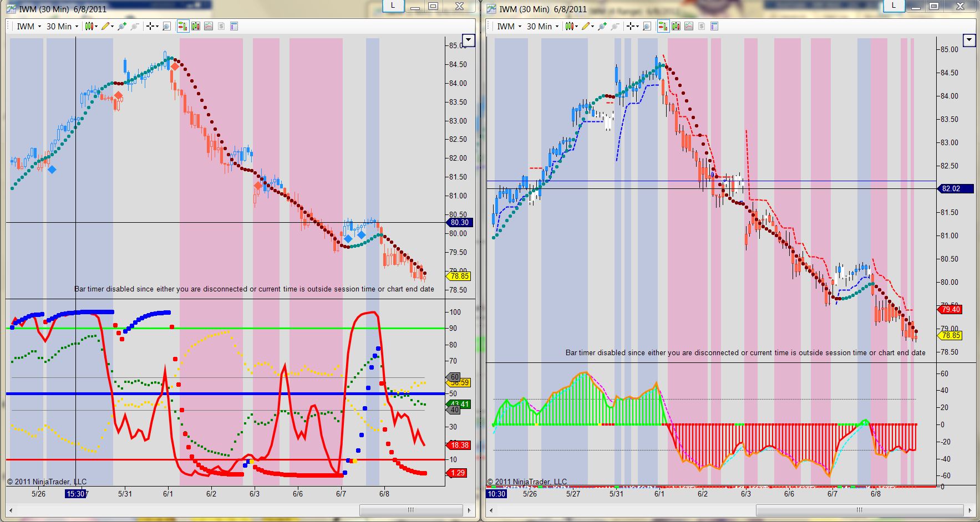Click the right chart's horizontal scrollbar thumb

859,510
